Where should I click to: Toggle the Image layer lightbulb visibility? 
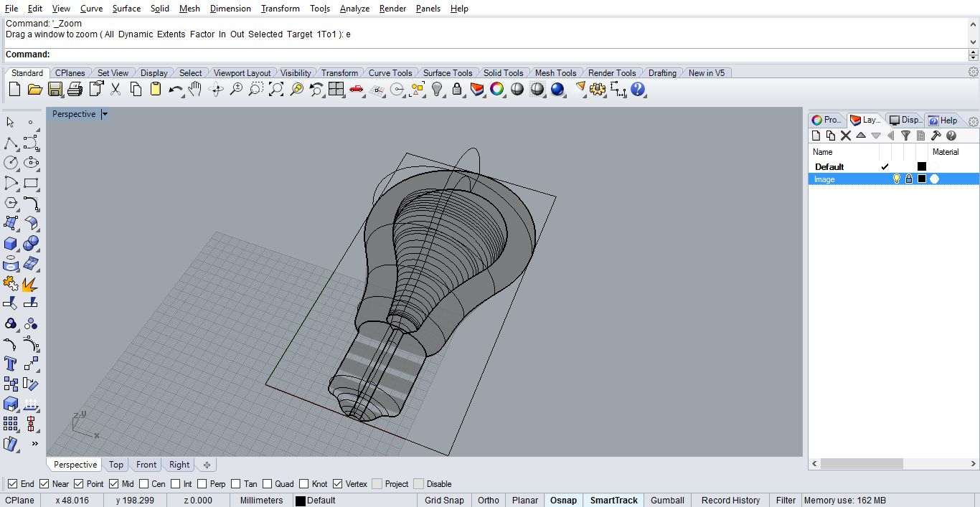(x=896, y=179)
